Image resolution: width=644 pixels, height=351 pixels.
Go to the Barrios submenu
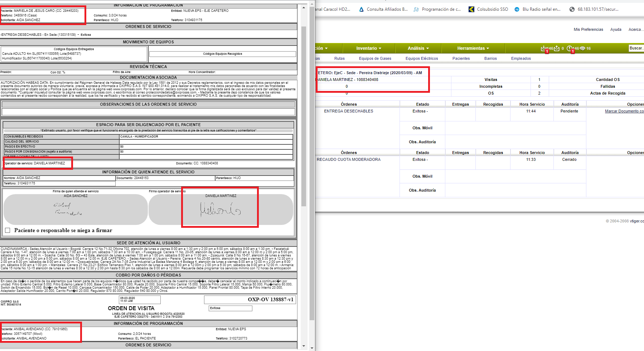[490, 58]
